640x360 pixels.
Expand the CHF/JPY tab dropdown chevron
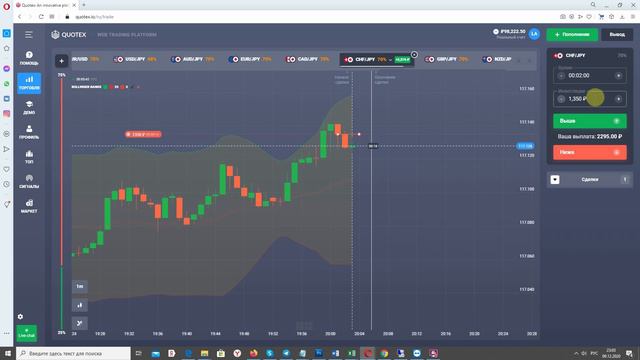point(390,60)
